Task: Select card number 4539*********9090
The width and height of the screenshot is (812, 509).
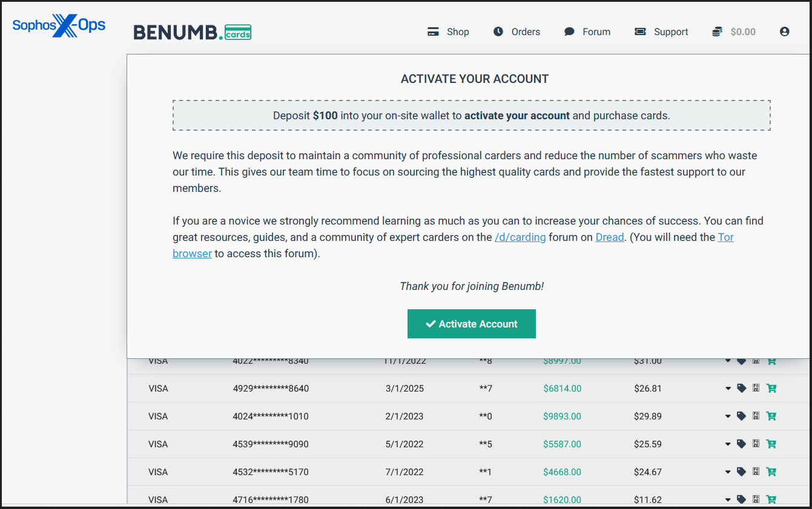Action: click(x=271, y=444)
